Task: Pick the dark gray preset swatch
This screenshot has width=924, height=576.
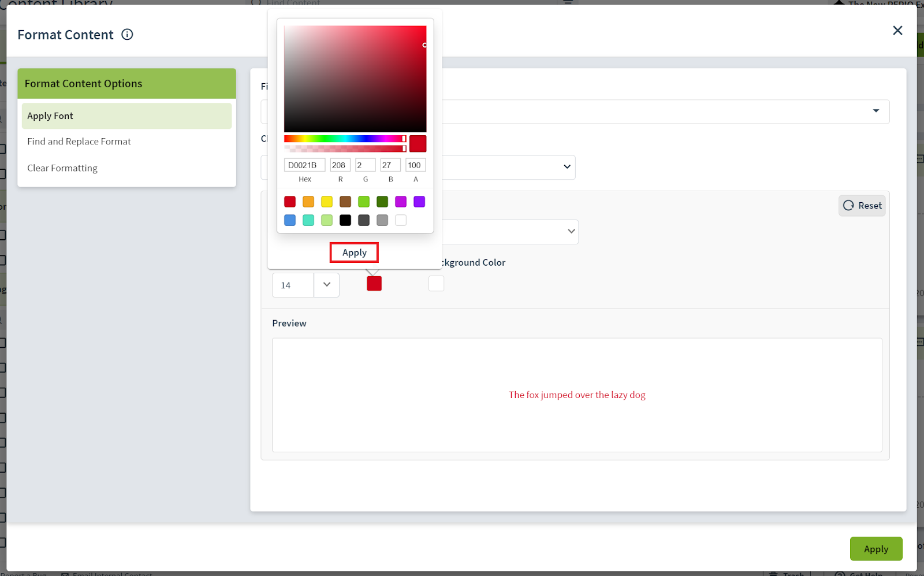Action: click(364, 220)
